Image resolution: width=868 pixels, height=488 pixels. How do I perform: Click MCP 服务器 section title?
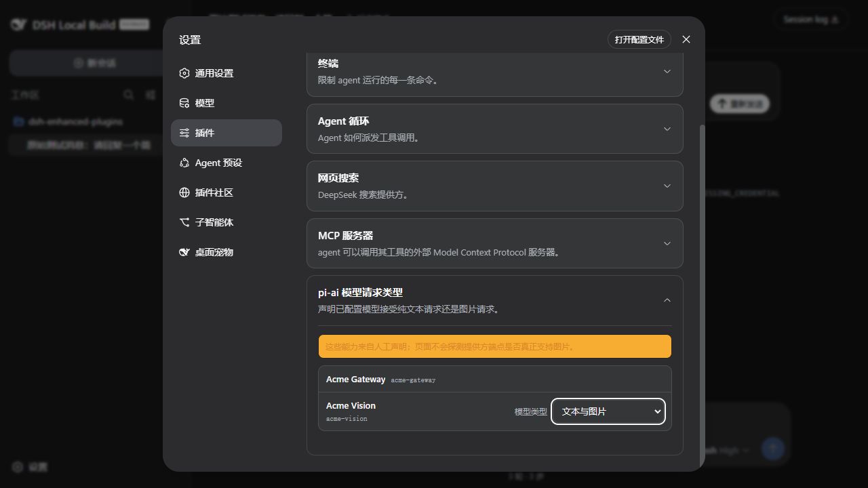[x=345, y=236]
